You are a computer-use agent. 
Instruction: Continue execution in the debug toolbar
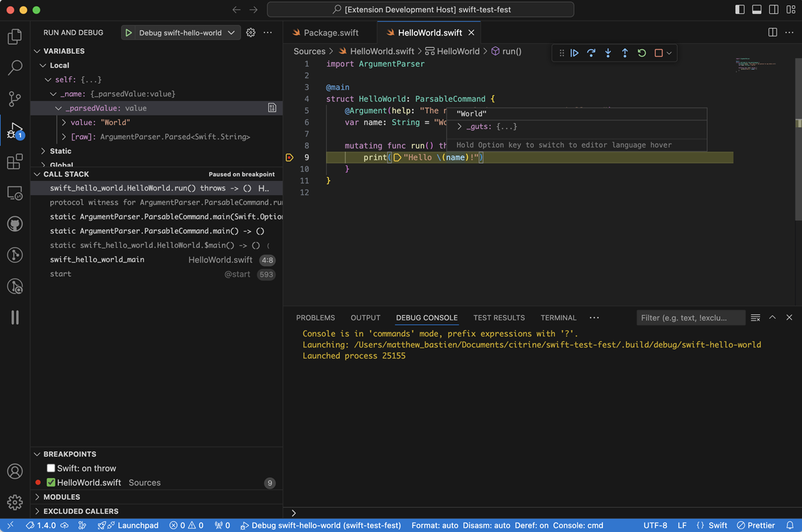[575, 52]
